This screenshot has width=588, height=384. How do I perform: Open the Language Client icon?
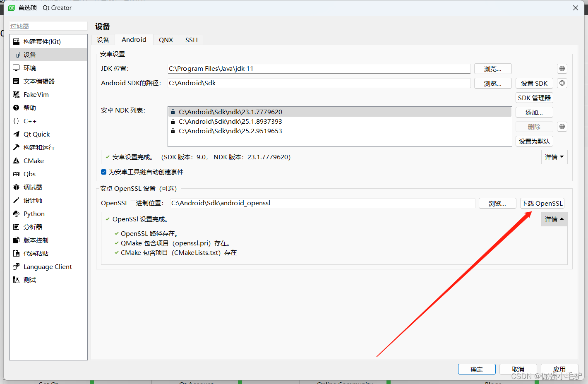tap(16, 266)
